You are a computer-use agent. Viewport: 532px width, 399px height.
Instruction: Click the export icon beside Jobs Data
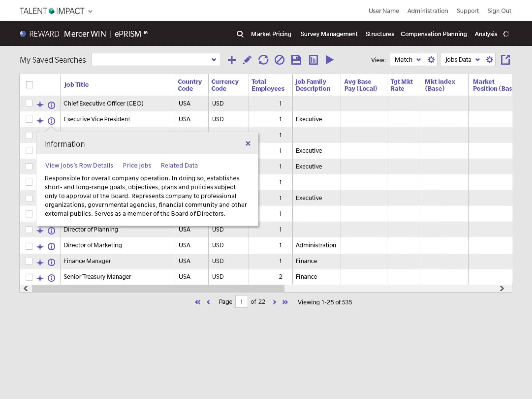505,60
